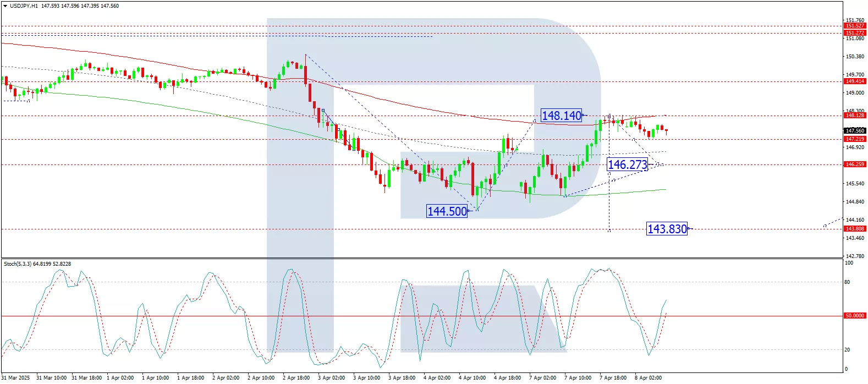Click the 143.830 target label

(x=667, y=229)
